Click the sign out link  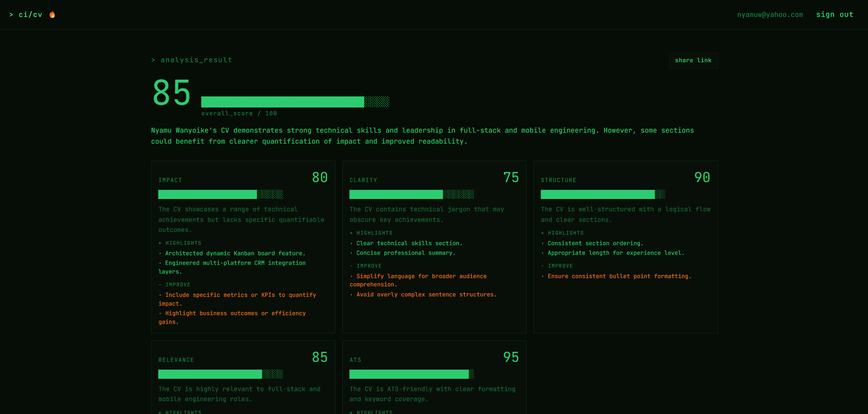(835, 15)
